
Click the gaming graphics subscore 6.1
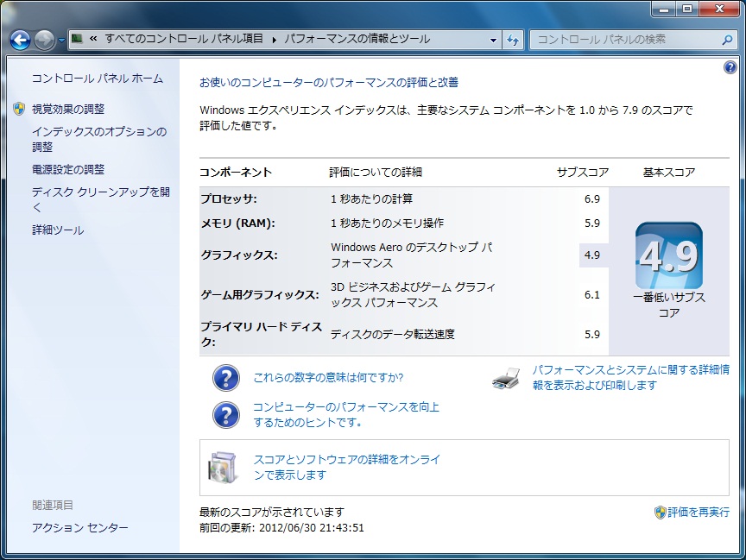[592, 295]
